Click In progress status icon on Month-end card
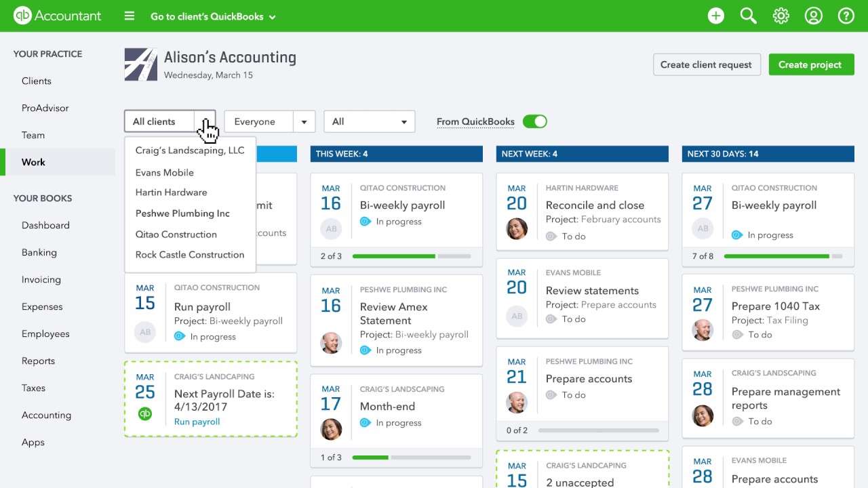 [x=366, y=423]
